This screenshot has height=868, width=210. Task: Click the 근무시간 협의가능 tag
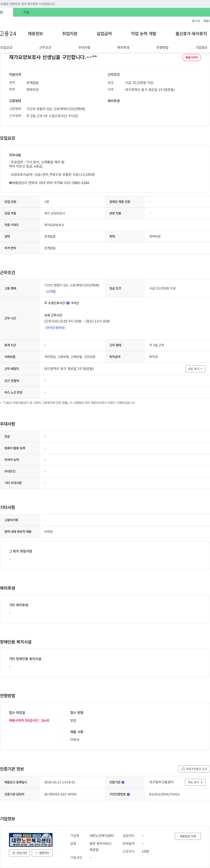click(55, 328)
